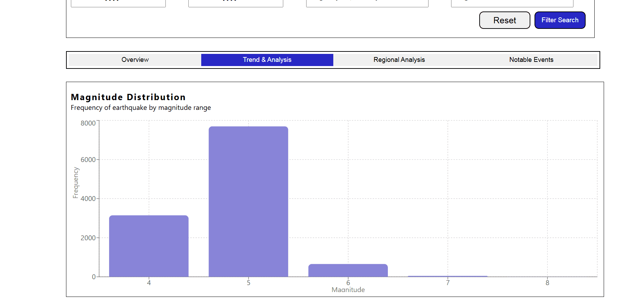Click the vertical Frequency axis label
The image size is (644, 307).
[75, 183]
